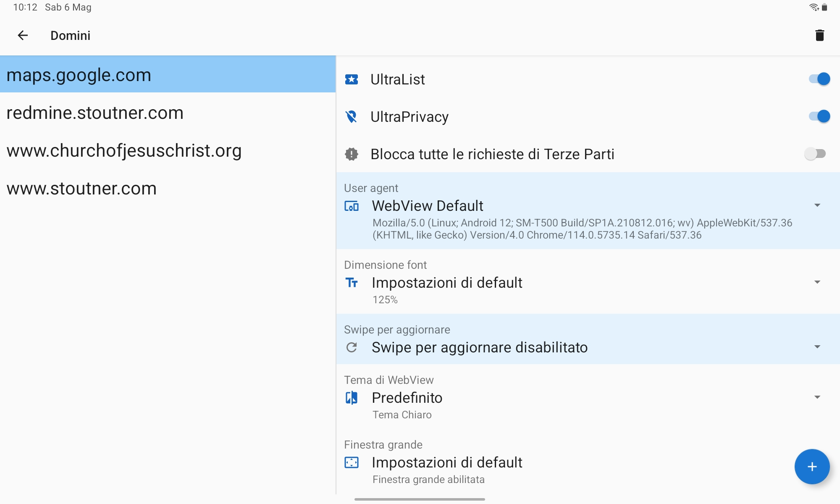Tap the WebView theme icon

[352, 398]
